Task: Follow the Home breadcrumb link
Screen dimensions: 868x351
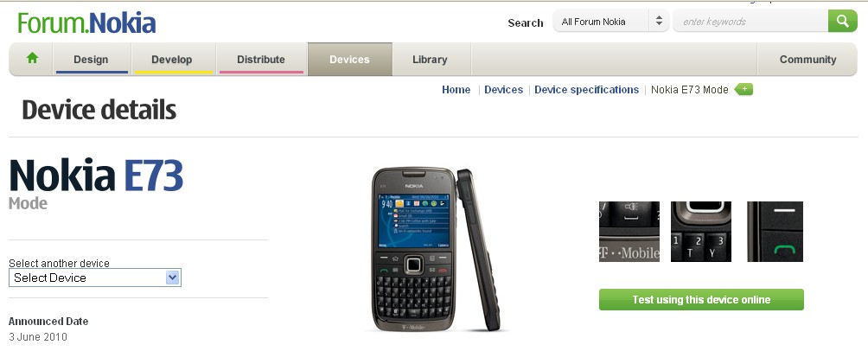Action: coord(456,90)
